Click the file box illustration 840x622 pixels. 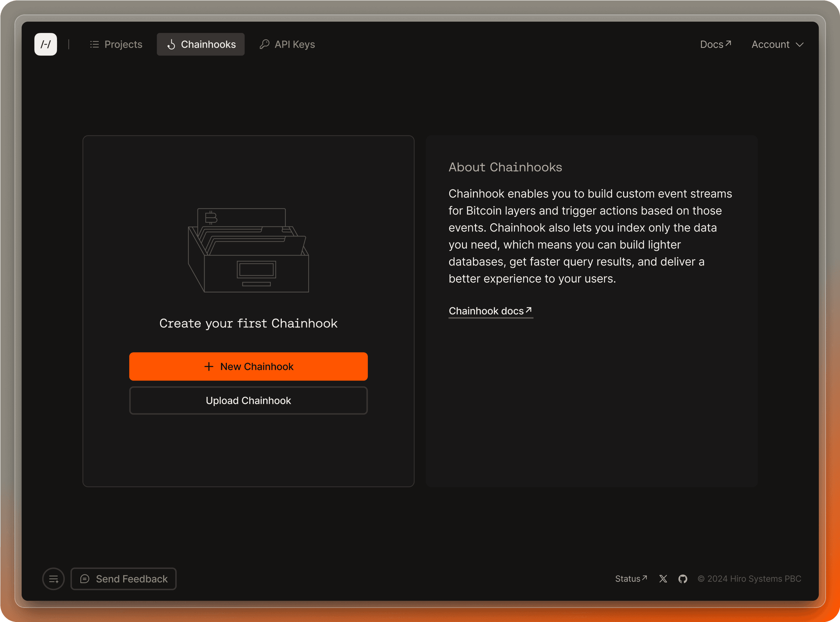tap(248, 250)
